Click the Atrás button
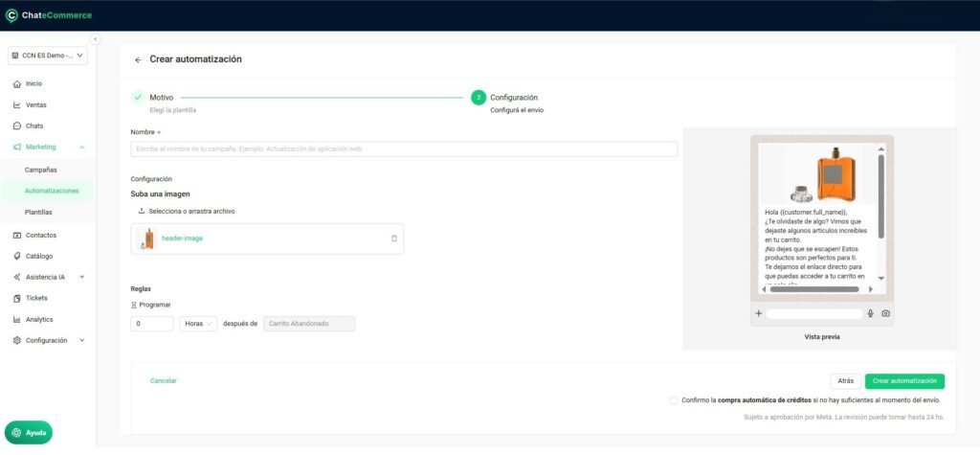 [x=846, y=381]
